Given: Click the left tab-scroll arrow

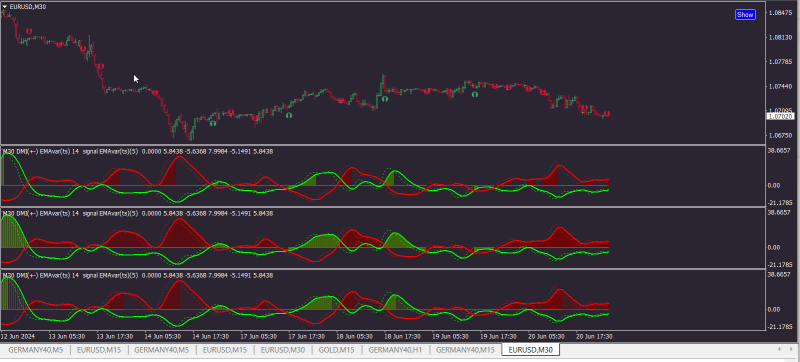Looking at the screenshot, I should 779,349.
